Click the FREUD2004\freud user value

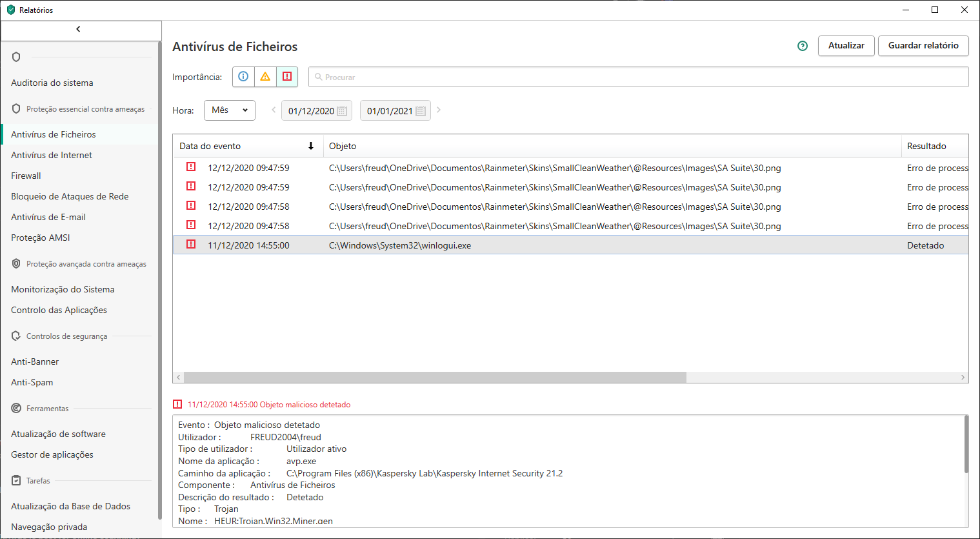(286, 437)
